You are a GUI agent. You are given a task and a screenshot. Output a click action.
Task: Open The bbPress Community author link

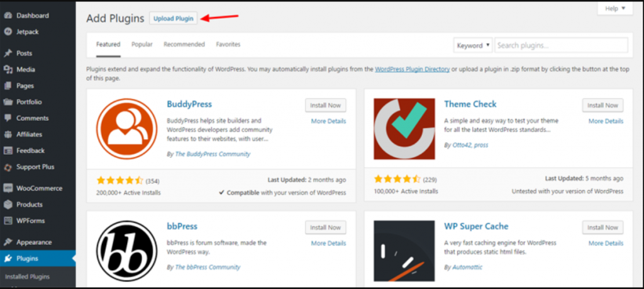pos(208,267)
